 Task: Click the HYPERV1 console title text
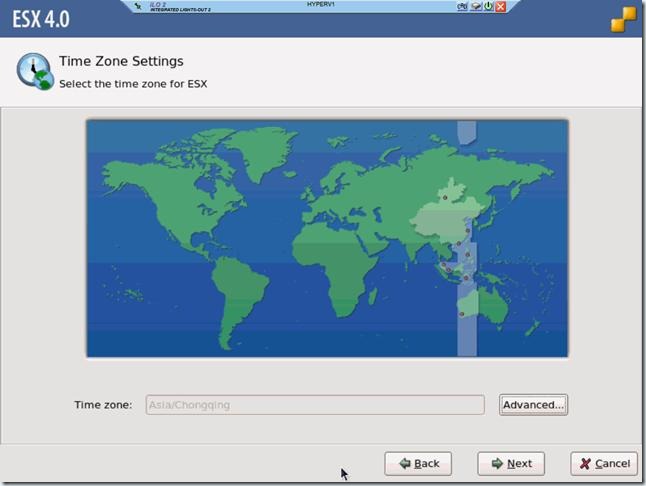tap(321, 4)
